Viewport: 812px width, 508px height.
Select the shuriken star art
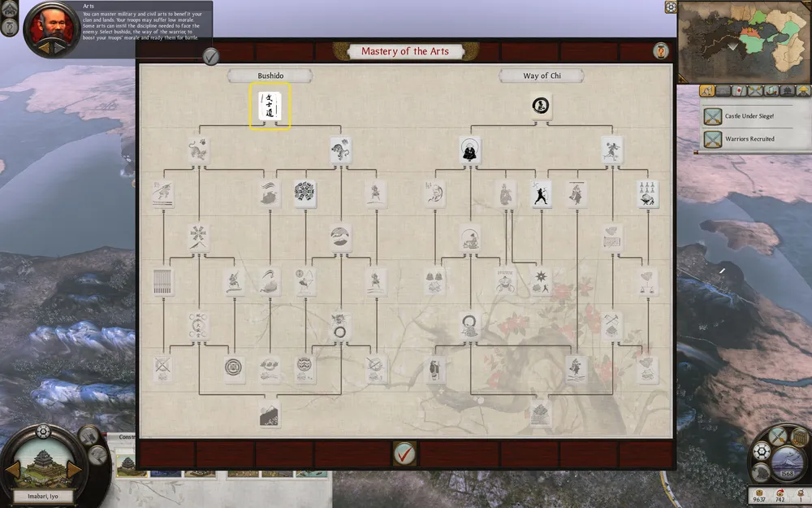[541, 282]
